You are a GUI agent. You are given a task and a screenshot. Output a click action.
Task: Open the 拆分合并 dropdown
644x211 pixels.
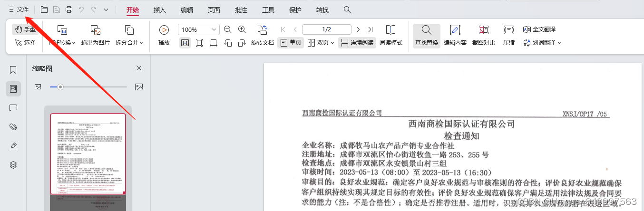[129, 36]
